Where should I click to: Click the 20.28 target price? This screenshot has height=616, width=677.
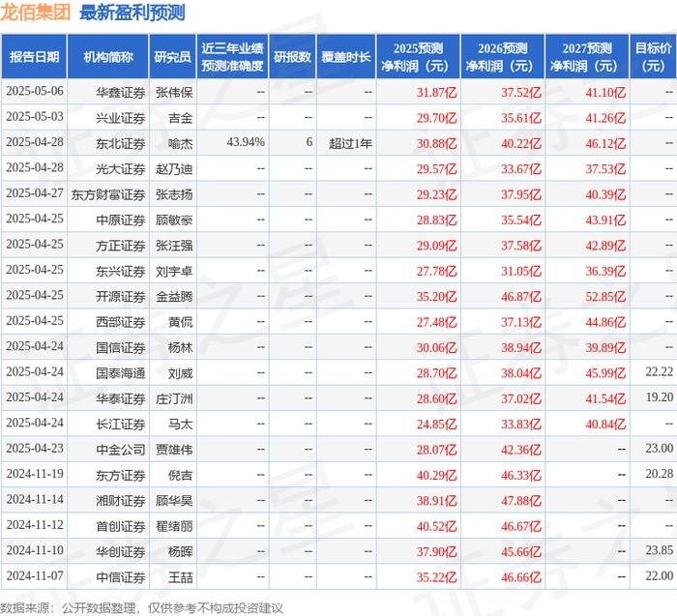point(660,473)
